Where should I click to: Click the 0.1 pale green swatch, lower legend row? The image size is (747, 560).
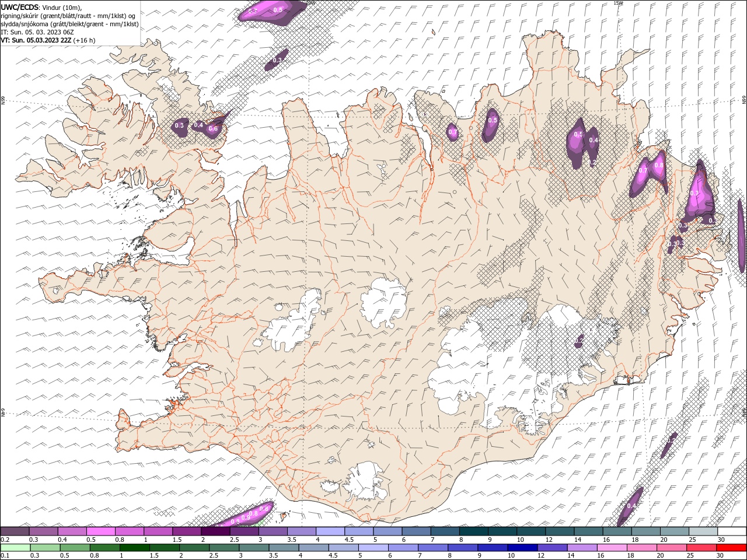(x=15, y=548)
